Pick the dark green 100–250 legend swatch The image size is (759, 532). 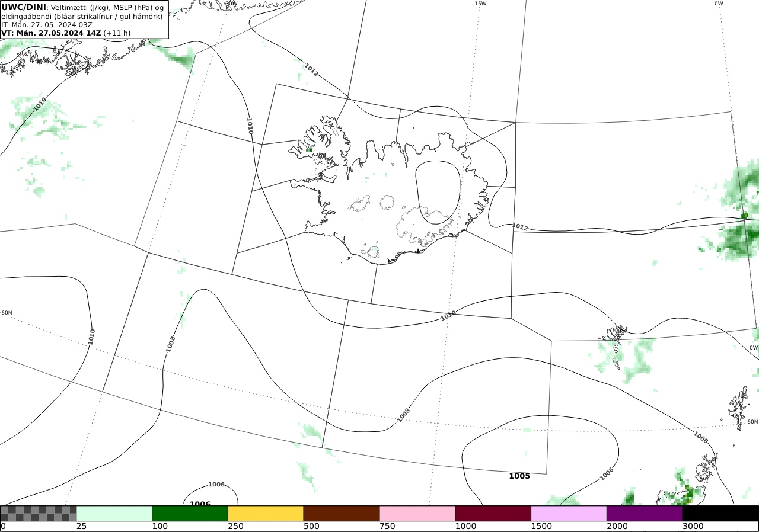point(190,513)
